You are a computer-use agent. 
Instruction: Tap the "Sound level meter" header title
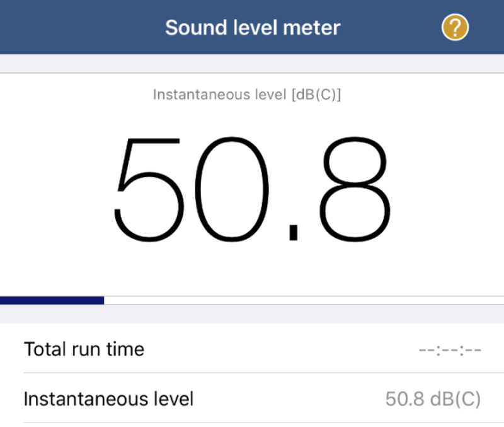click(x=252, y=28)
